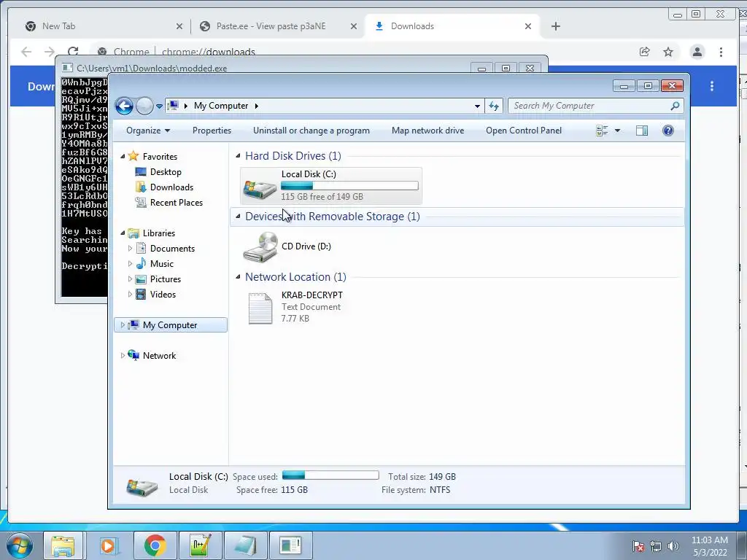Click Chrome address bar chrome://downloads
Viewport: 747px width, 560px height.
coord(208,52)
